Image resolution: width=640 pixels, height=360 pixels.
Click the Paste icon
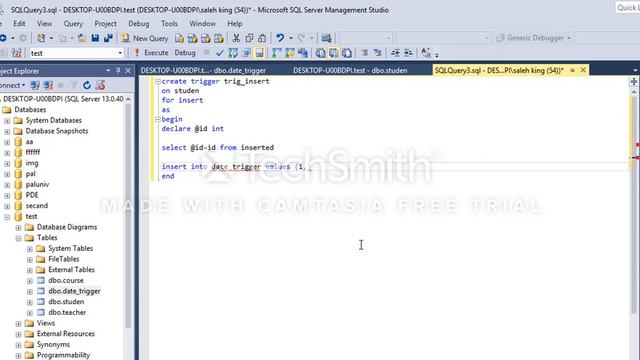(262, 38)
